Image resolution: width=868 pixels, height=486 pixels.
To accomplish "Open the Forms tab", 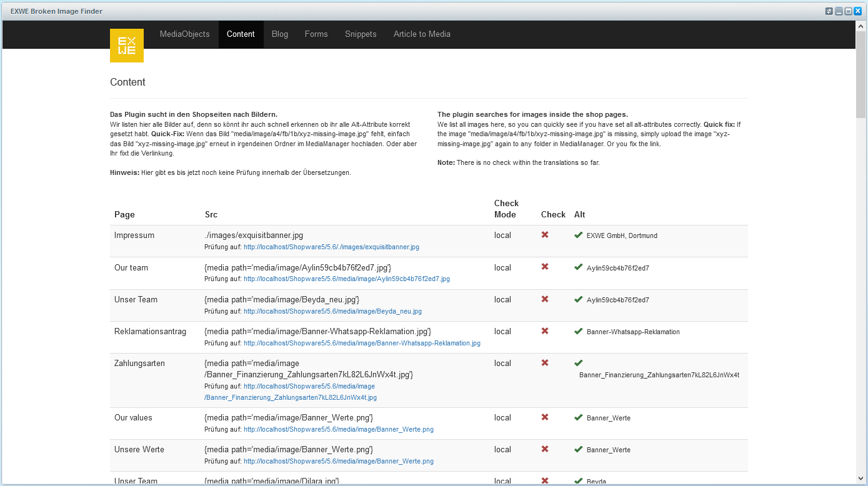I will coord(316,34).
